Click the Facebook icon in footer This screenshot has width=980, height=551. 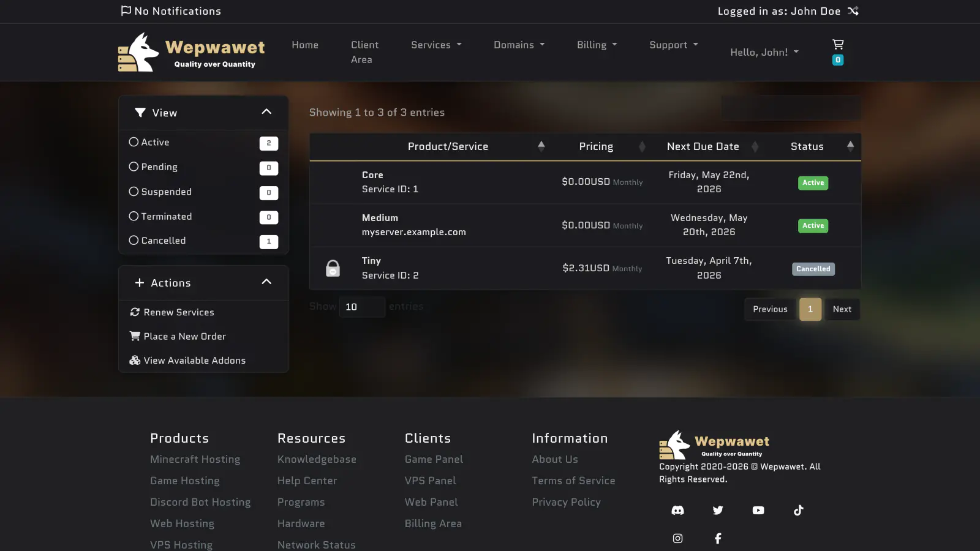(x=718, y=539)
